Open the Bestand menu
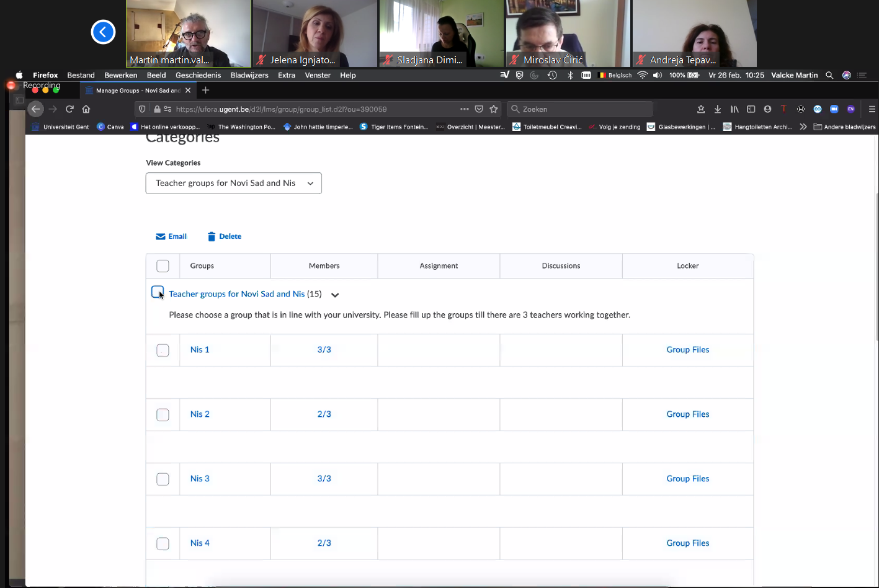 [81, 75]
